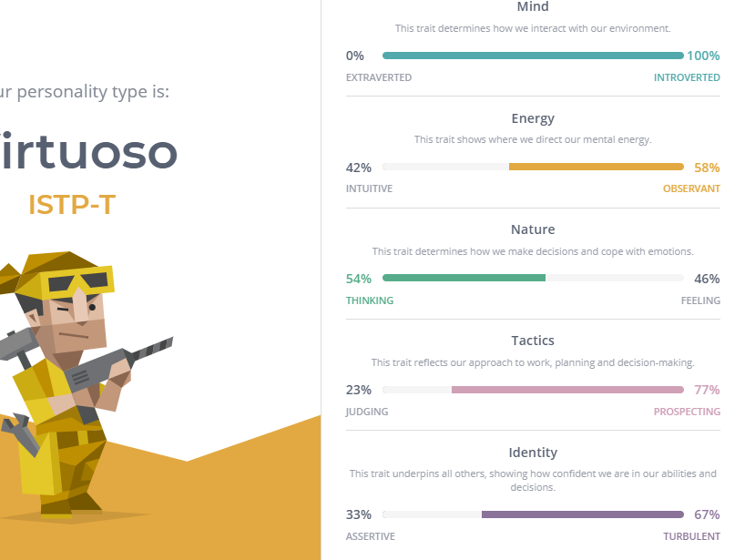Click the EXTRAVERTED label
This screenshot has height=560, width=745.
(379, 77)
